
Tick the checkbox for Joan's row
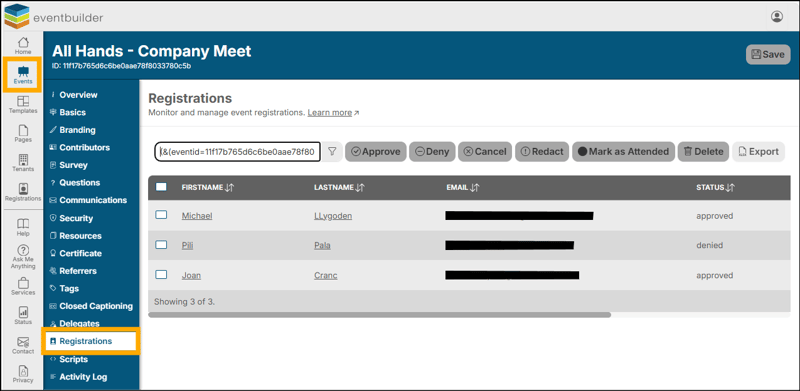tap(161, 275)
